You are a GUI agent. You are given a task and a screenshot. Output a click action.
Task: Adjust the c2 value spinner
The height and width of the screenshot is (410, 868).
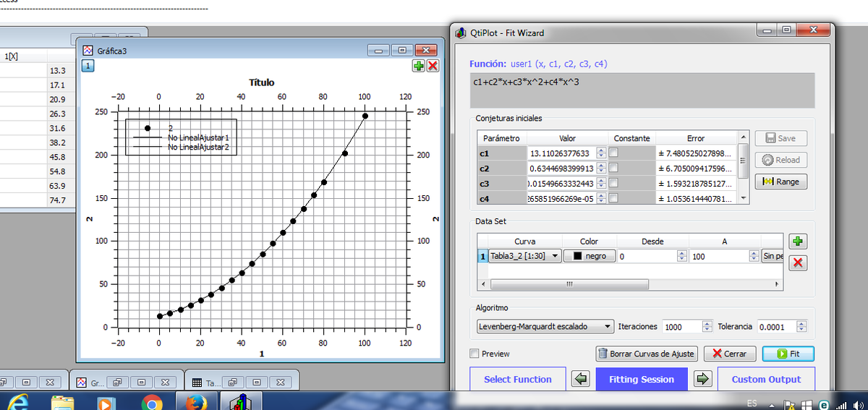coord(600,168)
